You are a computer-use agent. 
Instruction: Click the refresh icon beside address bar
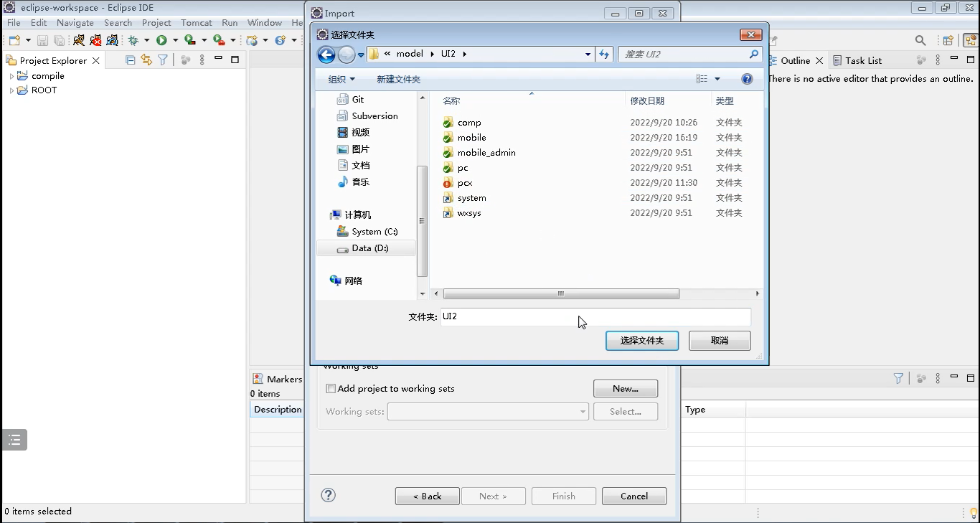(x=604, y=55)
